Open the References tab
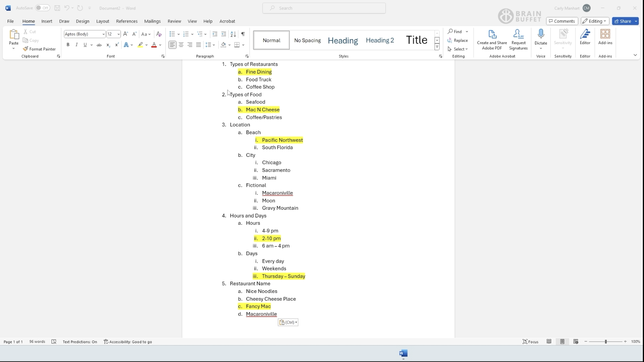The width and height of the screenshot is (644, 362). click(127, 21)
